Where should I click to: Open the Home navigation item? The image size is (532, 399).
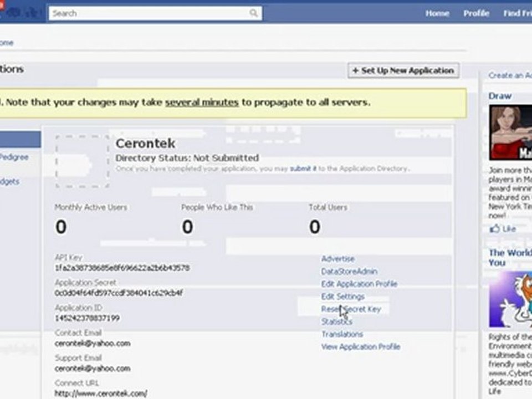tap(437, 13)
